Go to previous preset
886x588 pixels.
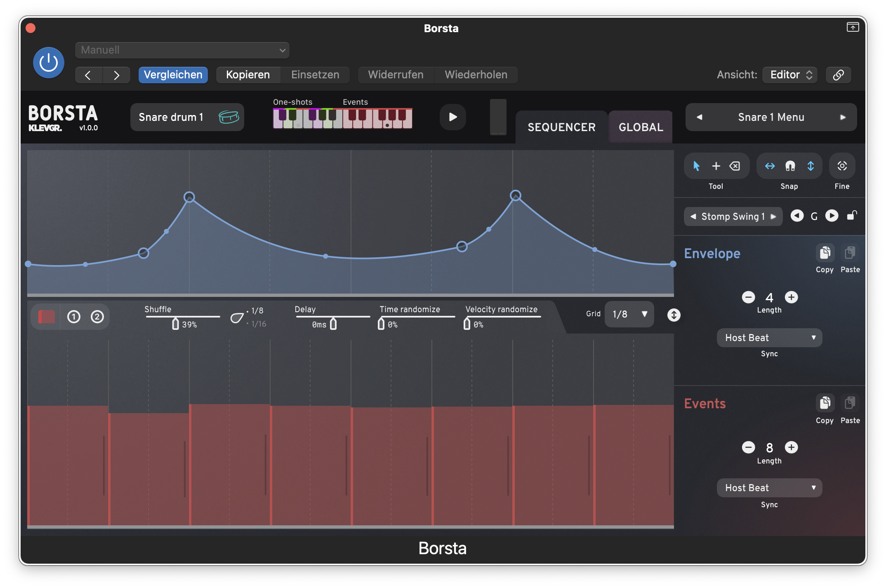[x=88, y=75]
